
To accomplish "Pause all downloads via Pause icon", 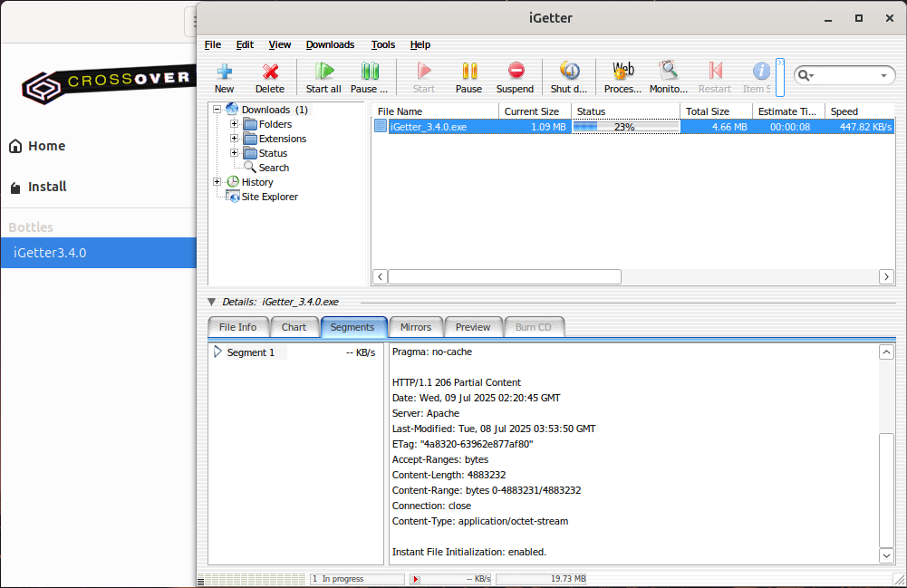I will (370, 77).
